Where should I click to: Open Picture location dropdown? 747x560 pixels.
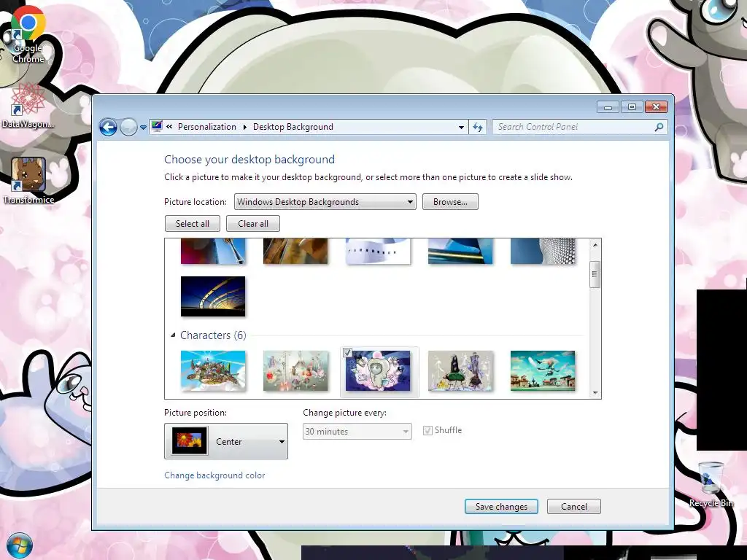(x=325, y=202)
